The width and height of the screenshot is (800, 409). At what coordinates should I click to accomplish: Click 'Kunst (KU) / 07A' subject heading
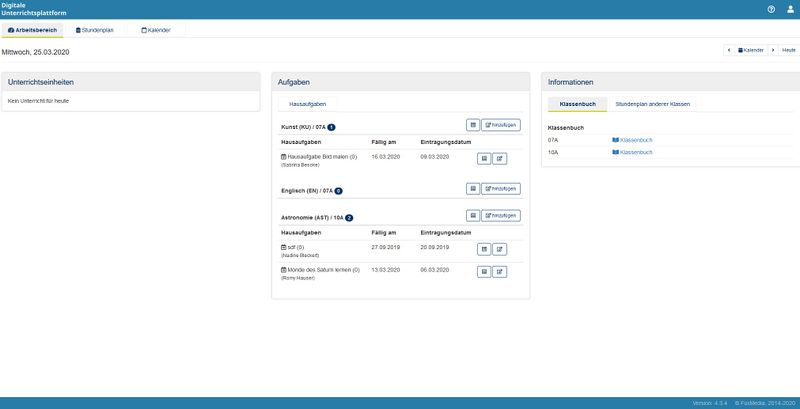[x=303, y=127]
